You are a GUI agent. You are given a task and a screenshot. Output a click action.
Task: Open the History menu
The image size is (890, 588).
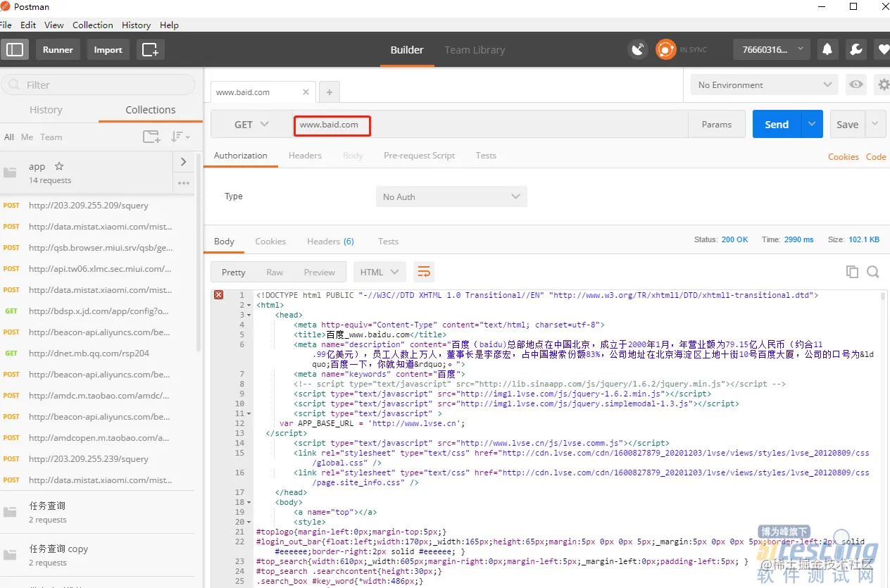tap(137, 25)
